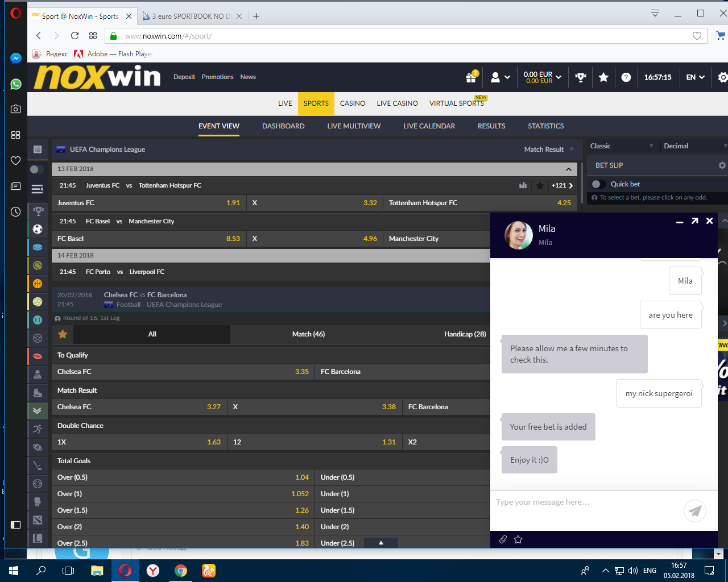Open the Promotions link

pos(218,77)
